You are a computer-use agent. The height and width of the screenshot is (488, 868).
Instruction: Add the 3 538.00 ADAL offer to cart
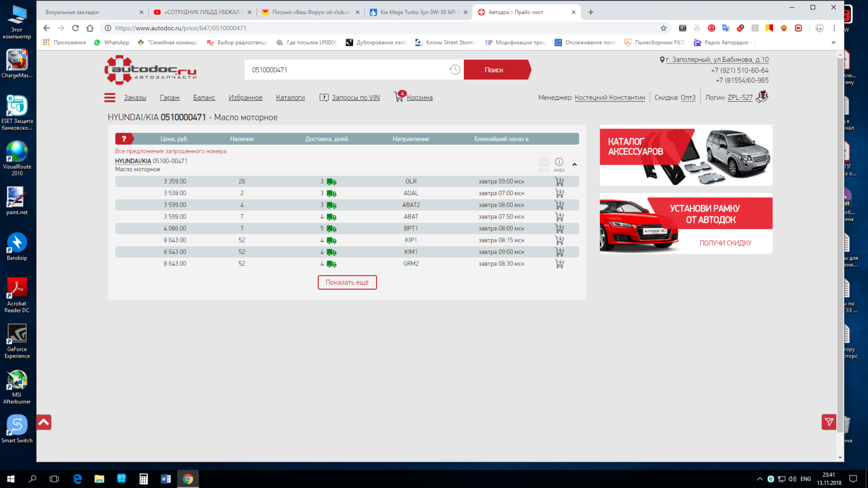pyautogui.click(x=559, y=193)
